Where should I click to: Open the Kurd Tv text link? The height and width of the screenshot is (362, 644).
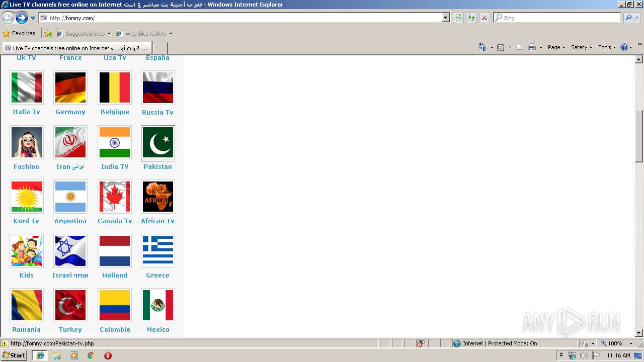(26, 221)
